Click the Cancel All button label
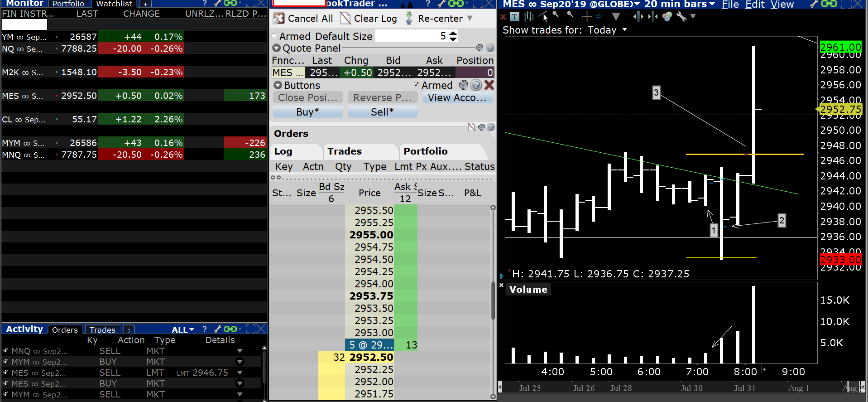The width and height of the screenshot is (868, 402). pos(310,19)
